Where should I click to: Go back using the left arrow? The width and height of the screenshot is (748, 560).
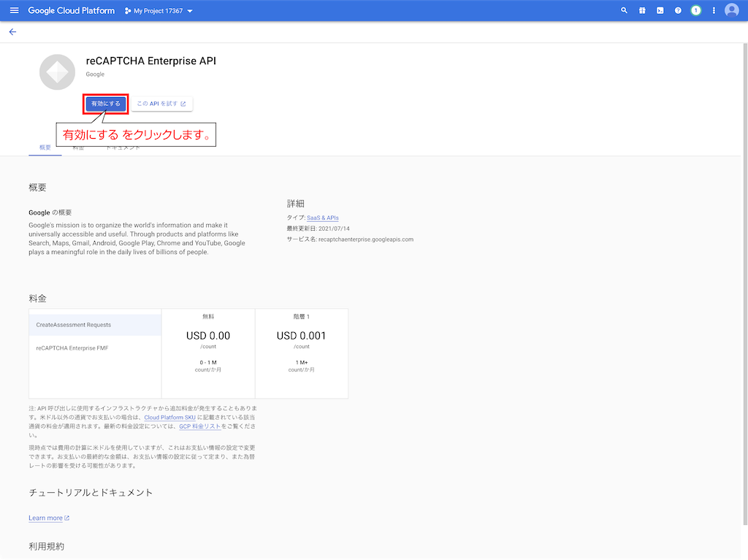click(13, 32)
